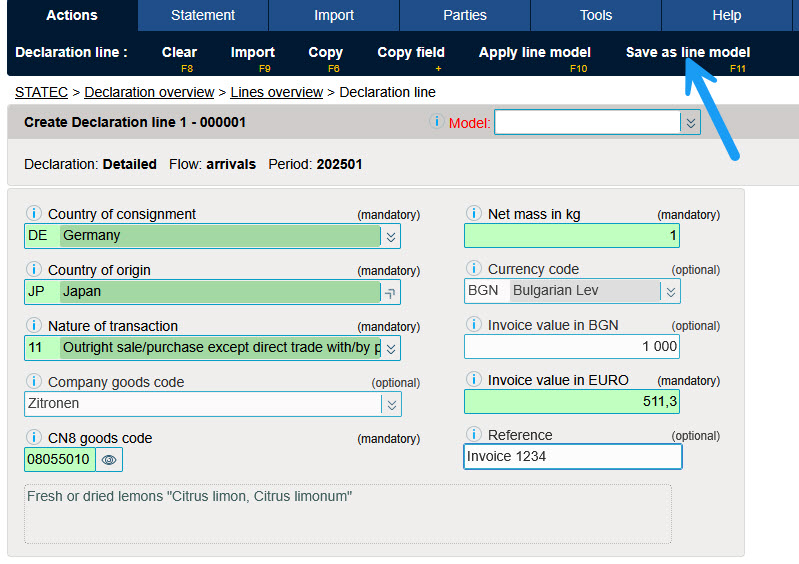Expand the Model dropdown list
Viewport: 799px width, 564px height.
pyautogui.click(x=690, y=122)
